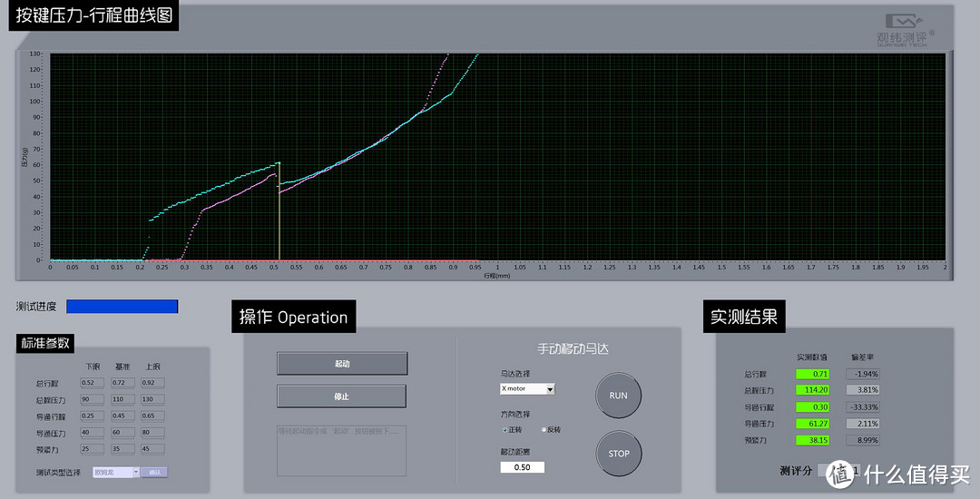Open the 测试类型选择 test type dropdown
Screen dimensions: 980x499
pyautogui.click(x=115, y=472)
